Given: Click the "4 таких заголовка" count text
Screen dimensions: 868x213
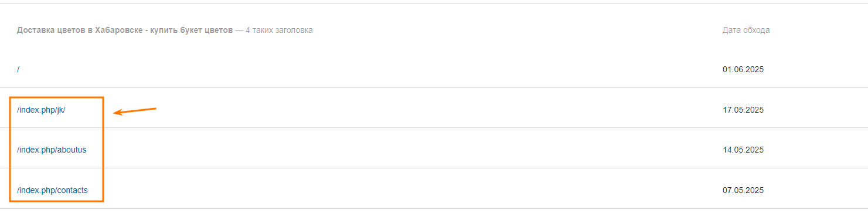Looking at the screenshot, I should point(279,30).
